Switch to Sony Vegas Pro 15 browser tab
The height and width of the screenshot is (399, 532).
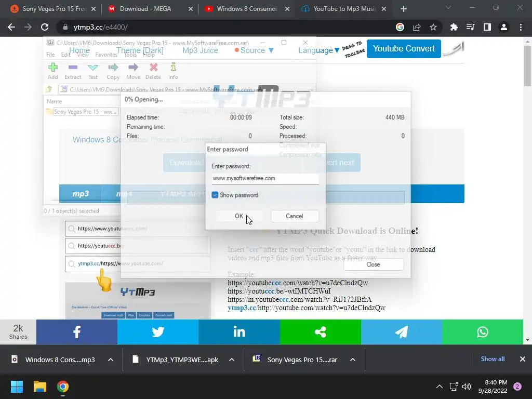coord(54,9)
